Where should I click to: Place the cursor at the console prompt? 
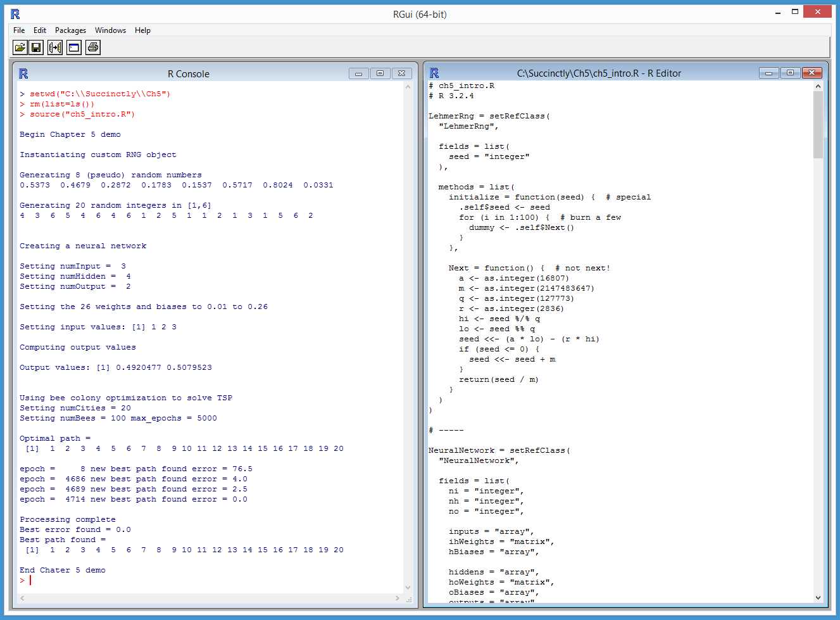pos(28,579)
